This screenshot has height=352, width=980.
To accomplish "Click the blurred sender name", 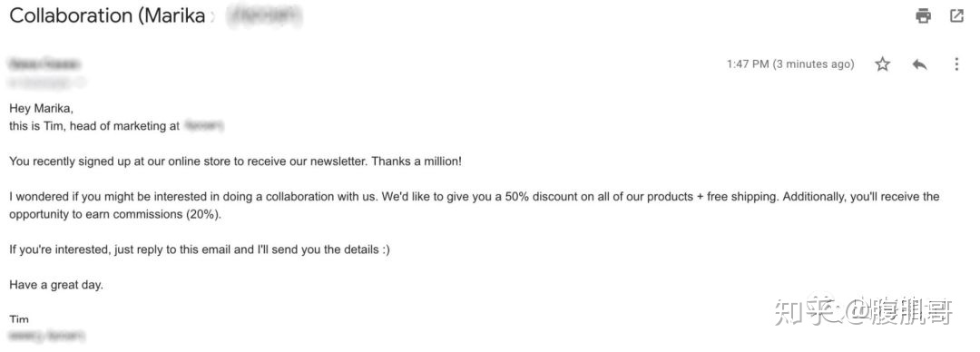I will (44, 64).
